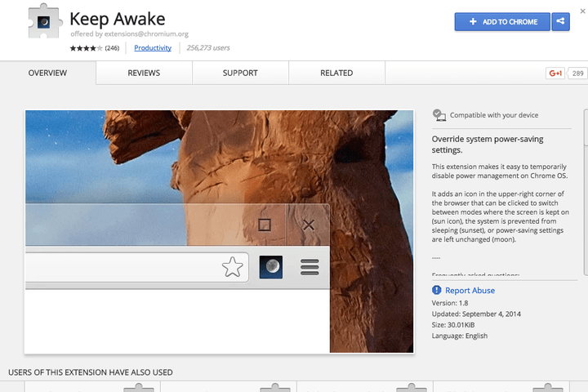Click the ADD TO CHROME button
Image resolution: width=588 pixels, height=392 pixels.
click(x=502, y=22)
